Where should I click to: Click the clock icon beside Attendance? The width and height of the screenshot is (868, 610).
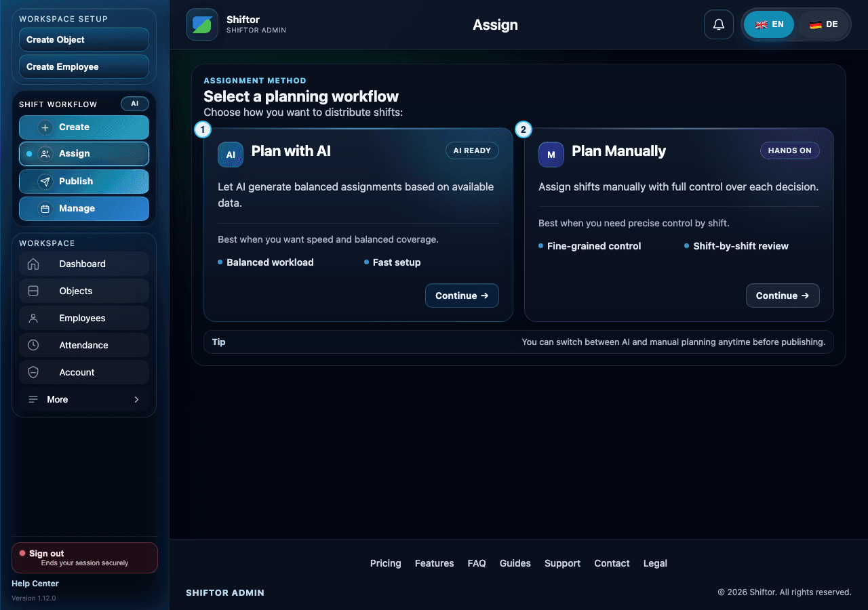[33, 346]
